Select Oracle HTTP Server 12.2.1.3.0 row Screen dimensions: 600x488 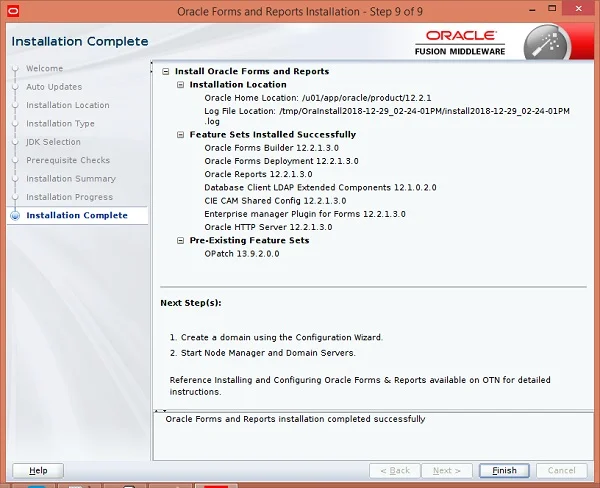[268, 227]
